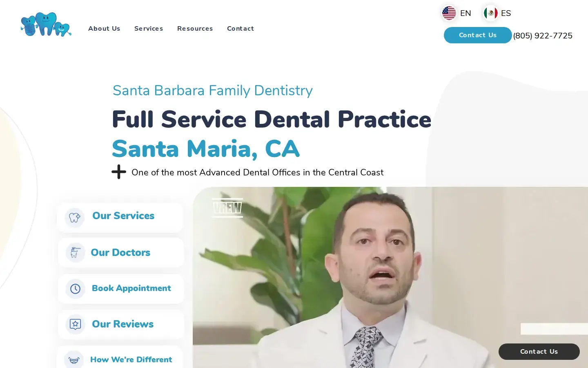Select the US flag language icon
Image resolution: width=588 pixels, height=368 pixels.
point(449,13)
